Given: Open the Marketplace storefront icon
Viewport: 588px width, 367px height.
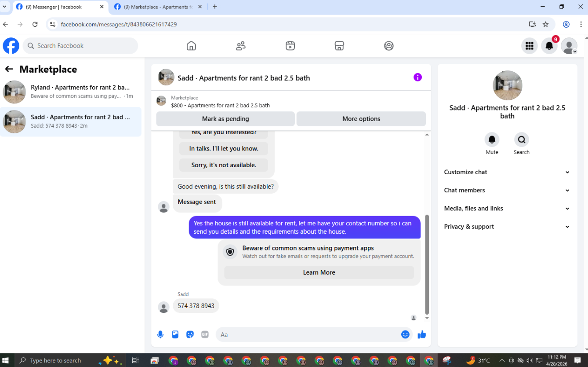Looking at the screenshot, I should pos(339,46).
